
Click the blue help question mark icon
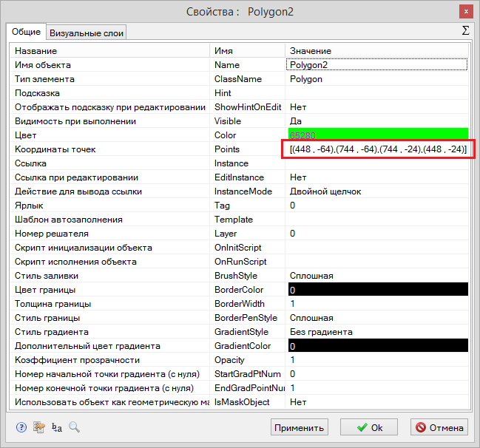coord(21,427)
